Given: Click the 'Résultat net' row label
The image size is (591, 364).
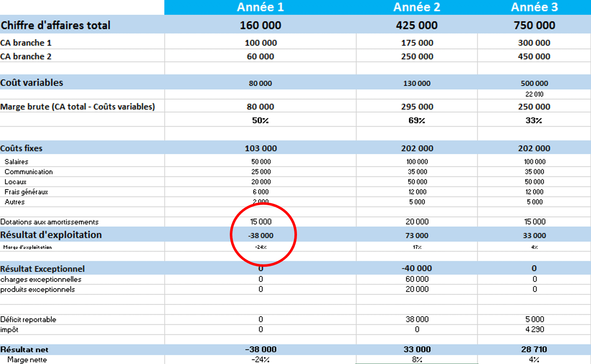Looking at the screenshot, I should (x=24, y=349).
